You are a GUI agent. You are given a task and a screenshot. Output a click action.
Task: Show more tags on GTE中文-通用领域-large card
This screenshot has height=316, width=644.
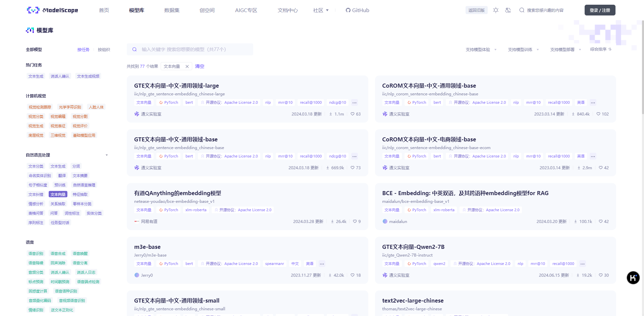point(355,103)
